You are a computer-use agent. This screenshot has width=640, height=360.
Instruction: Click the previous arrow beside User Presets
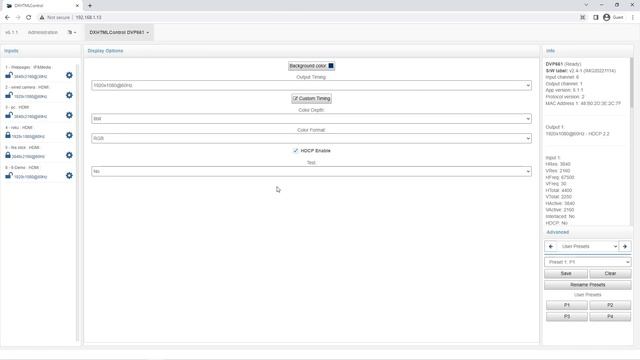pyautogui.click(x=551, y=247)
